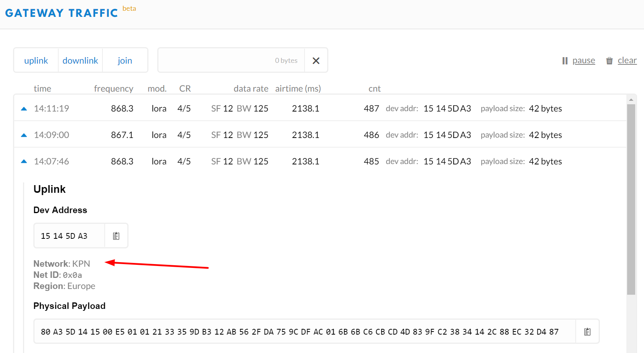The image size is (644, 353).
Task: Clear the filter with the X icon
Action: point(316,61)
